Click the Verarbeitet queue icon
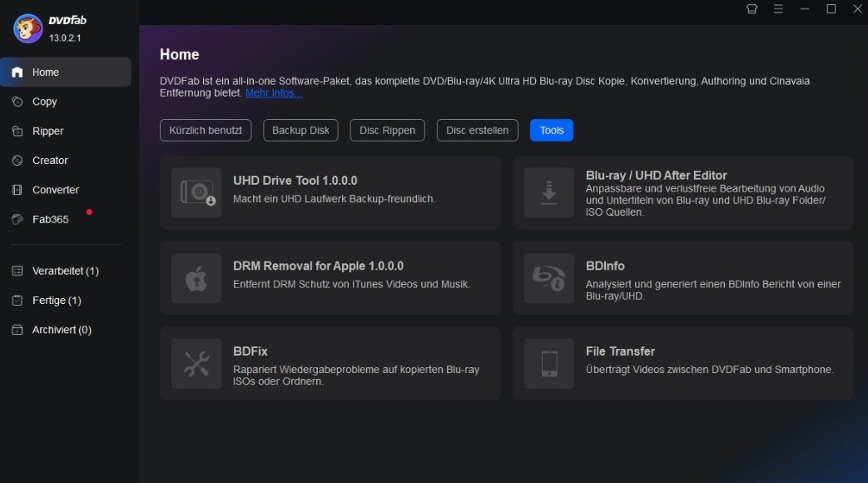This screenshot has width=868, height=483. [x=17, y=271]
